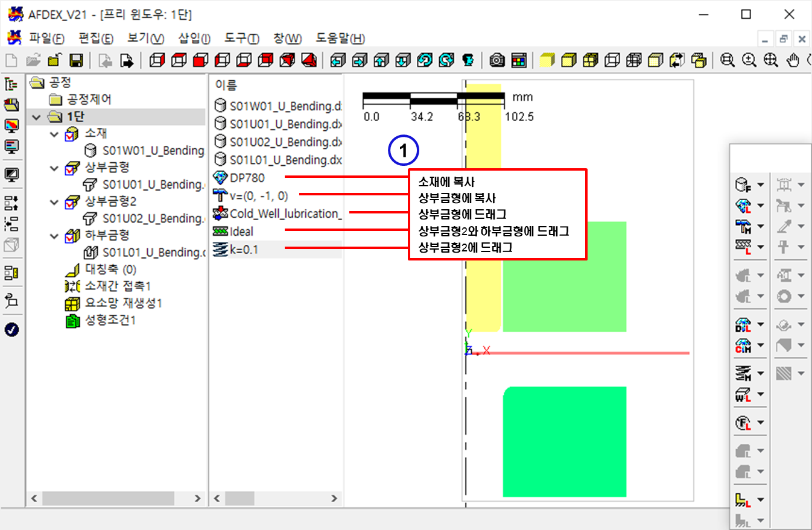Click the color palette toolbar icon
812x530 pixels.
pos(519,60)
